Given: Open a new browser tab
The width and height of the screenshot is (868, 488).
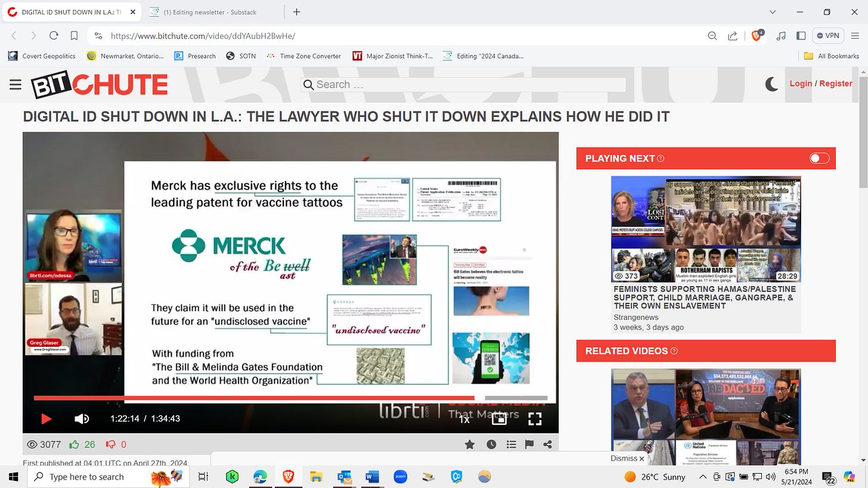Looking at the screenshot, I should coord(296,12).
